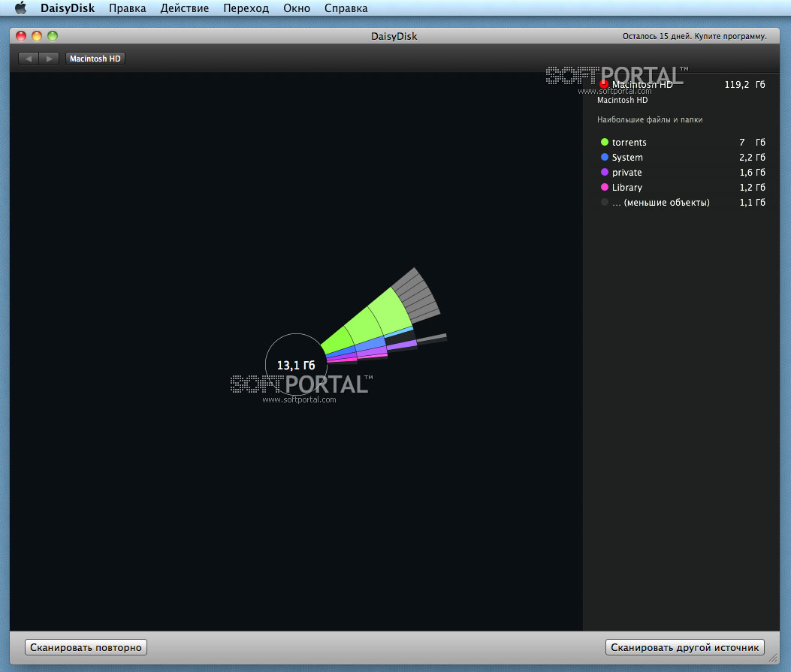Open the Переход menu
This screenshot has width=791, height=672.
[x=246, y=8]
